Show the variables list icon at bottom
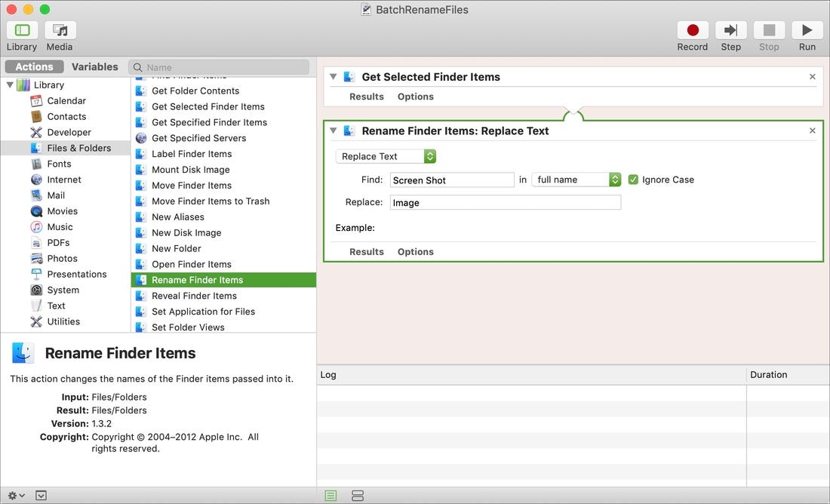 click(358, 496)
